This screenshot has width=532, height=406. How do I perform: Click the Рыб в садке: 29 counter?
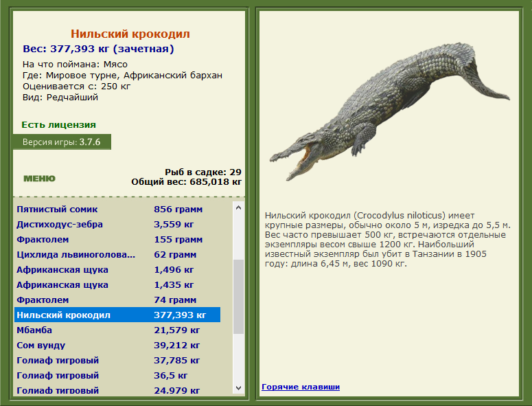(x=203, y=172)
